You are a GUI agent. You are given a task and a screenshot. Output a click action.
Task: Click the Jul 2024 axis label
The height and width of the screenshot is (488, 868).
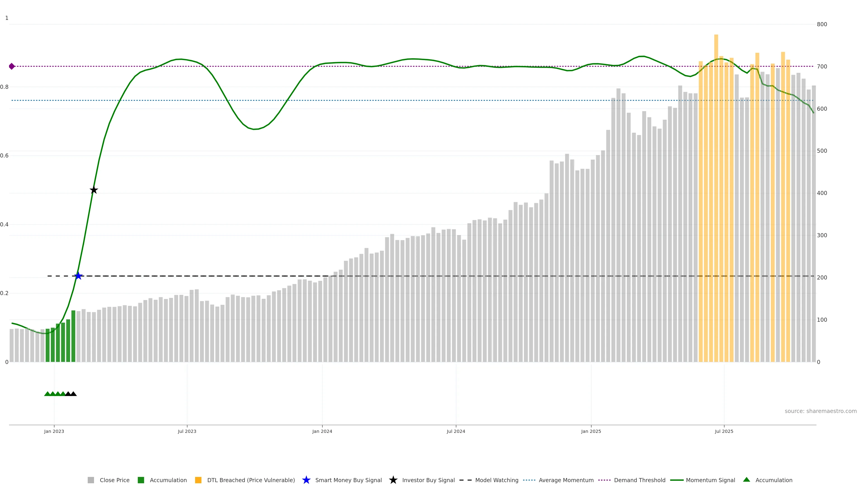pos(455,431)
